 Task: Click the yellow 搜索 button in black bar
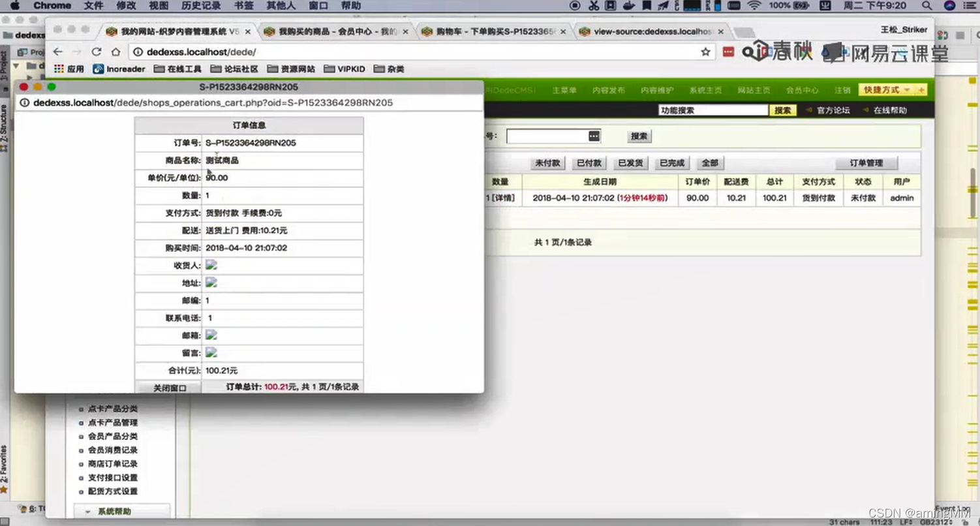[783, 110]
